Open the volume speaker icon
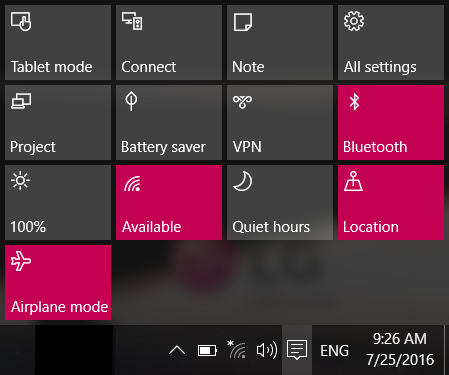The height and width of the screenshot is (375, 449). [267, 350]
